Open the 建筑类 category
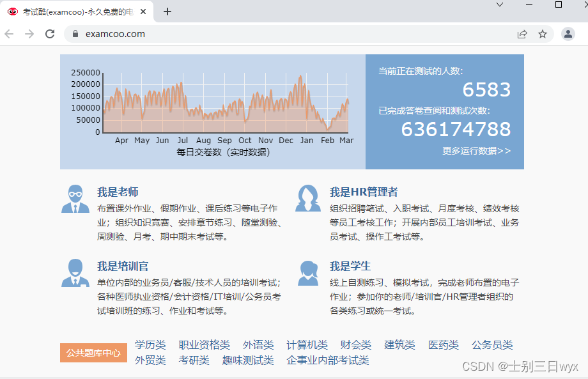Image resolution: width=588 pixels, height=379 pixels. click(x=399, y=344)
